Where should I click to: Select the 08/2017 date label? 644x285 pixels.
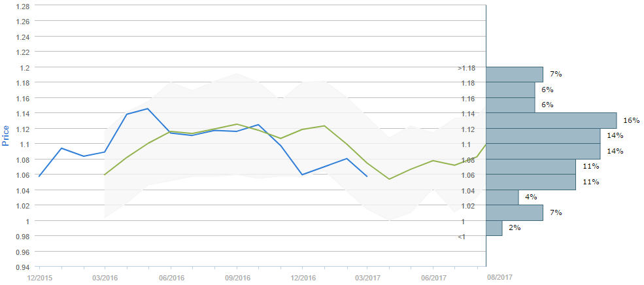click(x=500, y=277)
